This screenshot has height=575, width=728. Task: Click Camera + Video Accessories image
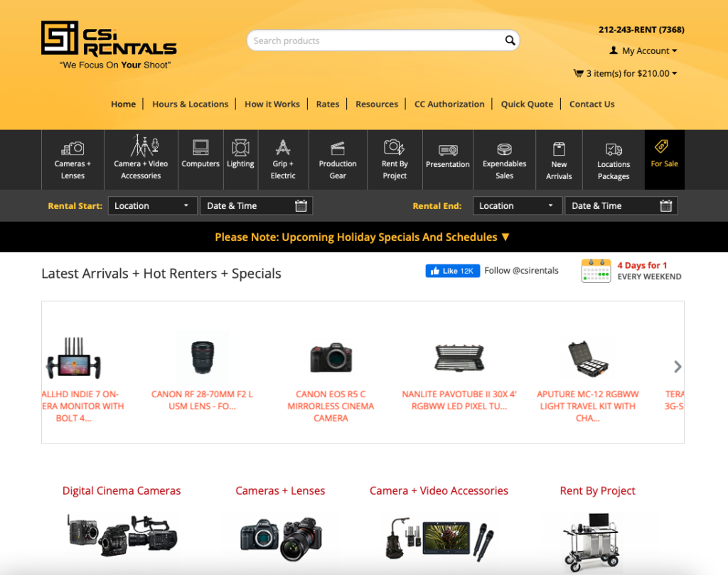[439, 539]
